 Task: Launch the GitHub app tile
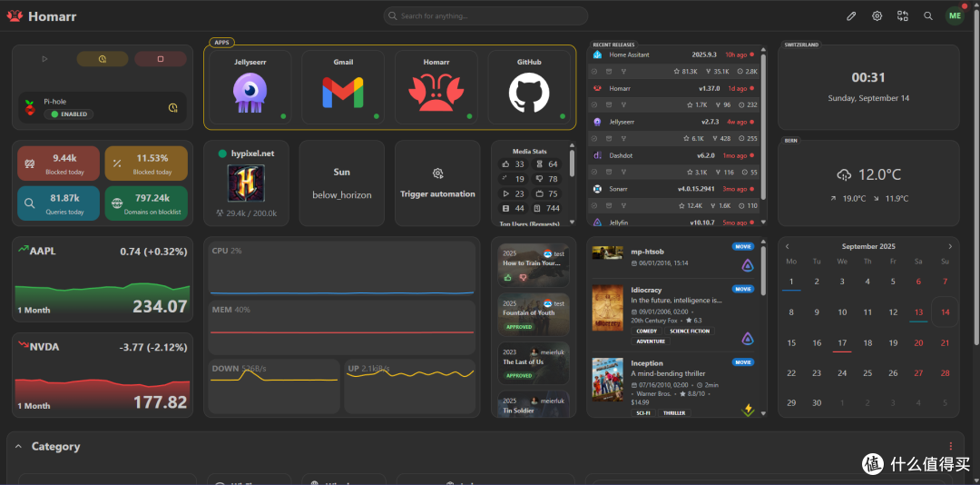point(529,87)
